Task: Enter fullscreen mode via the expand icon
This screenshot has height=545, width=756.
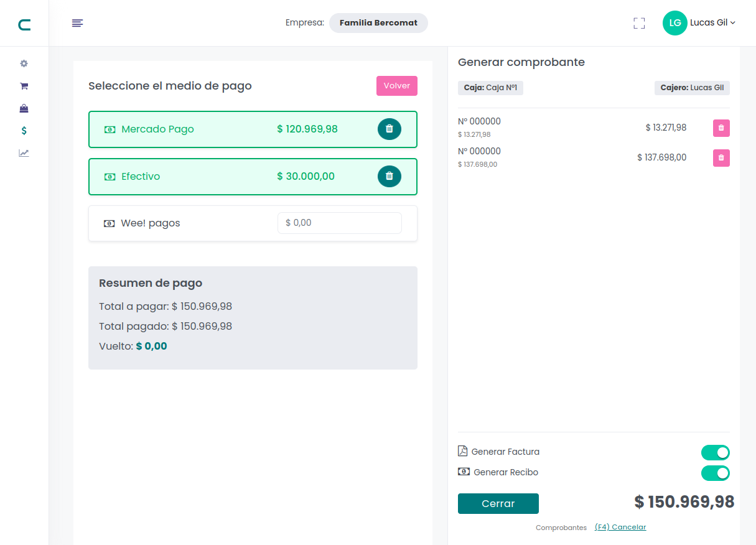Action: pos(639,24)
